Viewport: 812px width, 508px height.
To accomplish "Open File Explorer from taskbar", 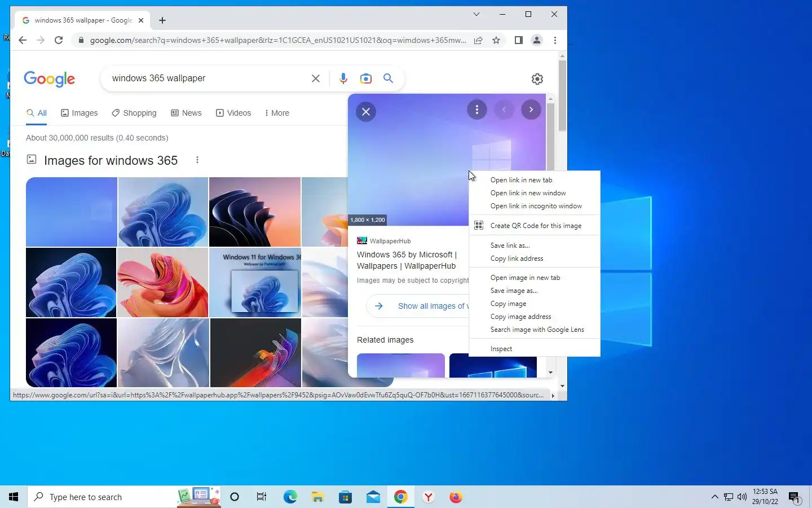I will coord(317,497).
